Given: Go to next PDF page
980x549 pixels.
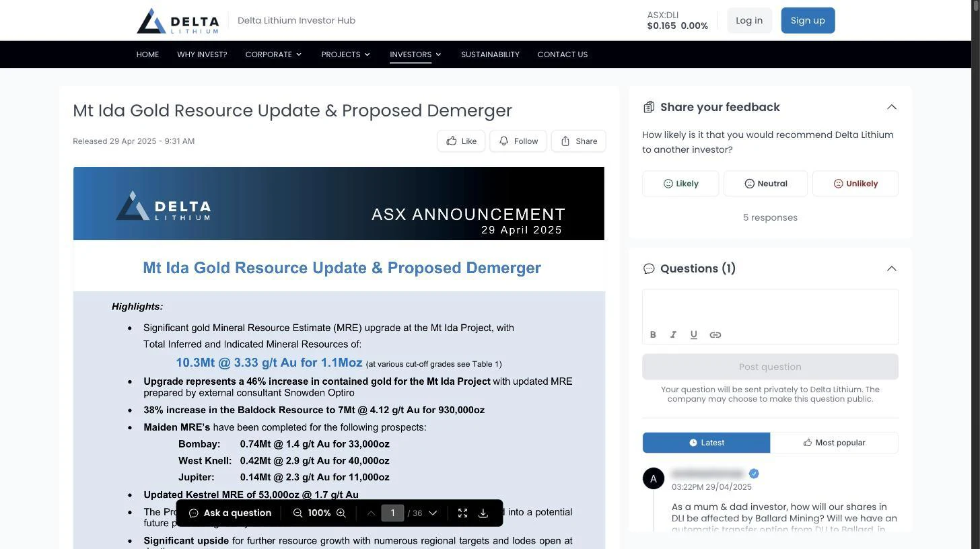Looking at the screenshot, I should coord(433,513).
